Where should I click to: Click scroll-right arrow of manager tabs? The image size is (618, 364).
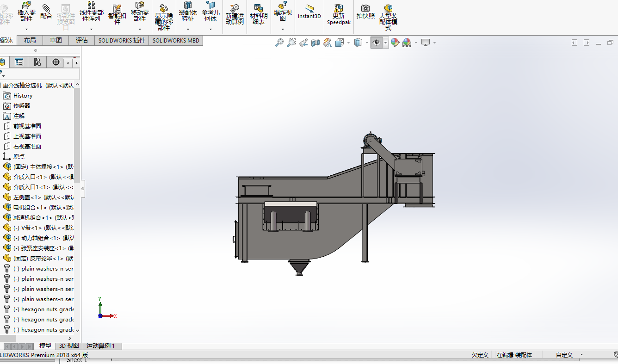point(76,62)
